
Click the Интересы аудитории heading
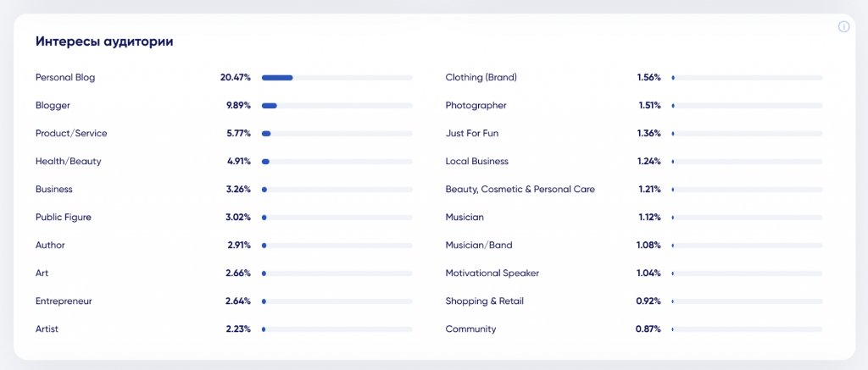tap(104, 42)
